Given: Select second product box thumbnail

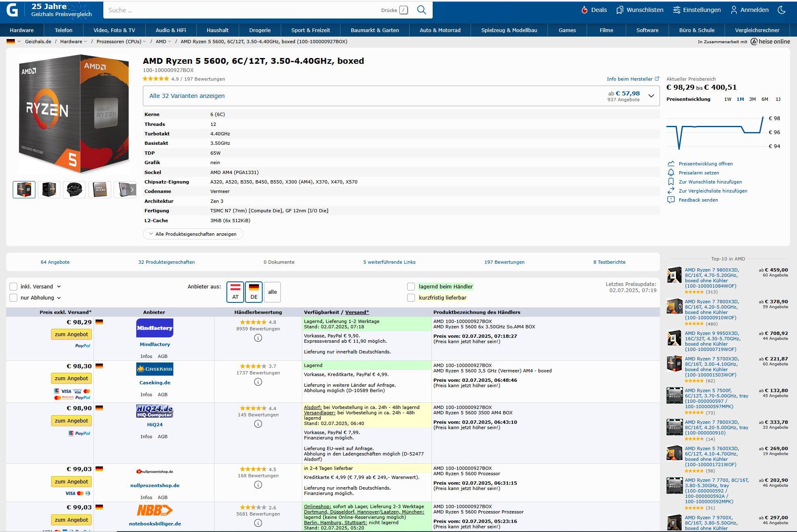Looking at the screenshot, I should 49,190.
